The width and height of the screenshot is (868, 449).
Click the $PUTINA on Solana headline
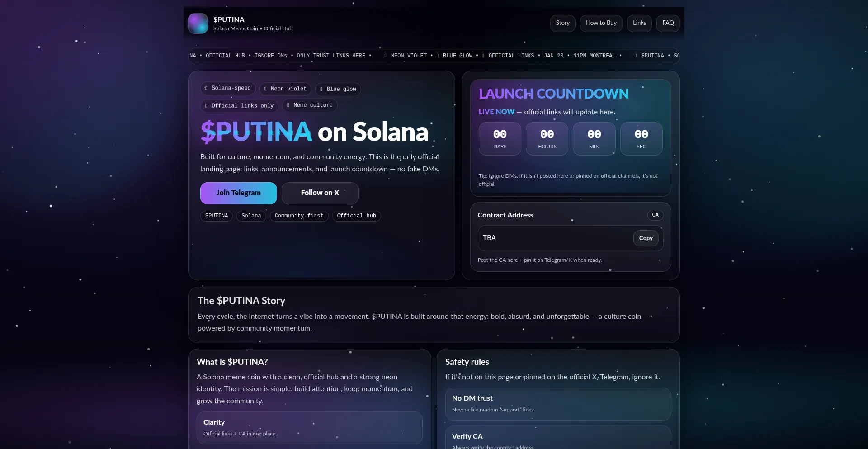(314, 132)
